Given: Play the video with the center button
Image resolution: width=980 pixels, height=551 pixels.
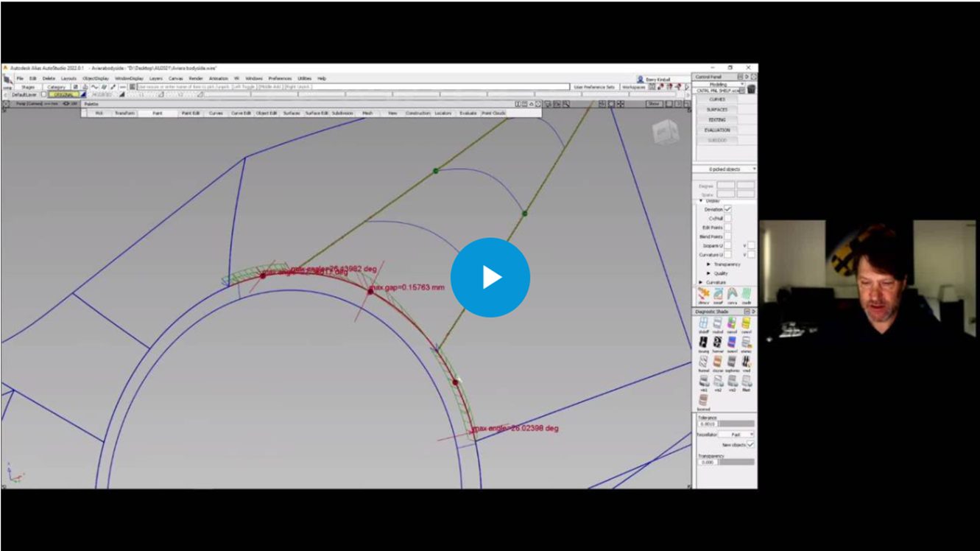Looking at the screenshot, I should click(x=490, y=278).
